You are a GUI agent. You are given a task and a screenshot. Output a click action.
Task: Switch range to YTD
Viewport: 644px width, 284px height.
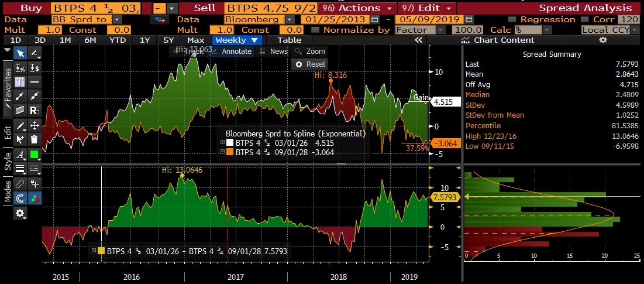click(x=118, y=40)
